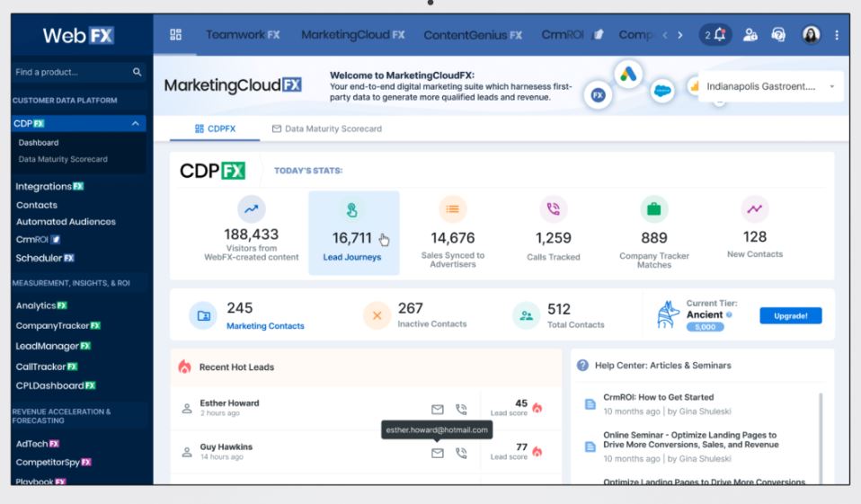861x504 pixels.
Task: Click the WebFX logo
Action: coord(78,36)
